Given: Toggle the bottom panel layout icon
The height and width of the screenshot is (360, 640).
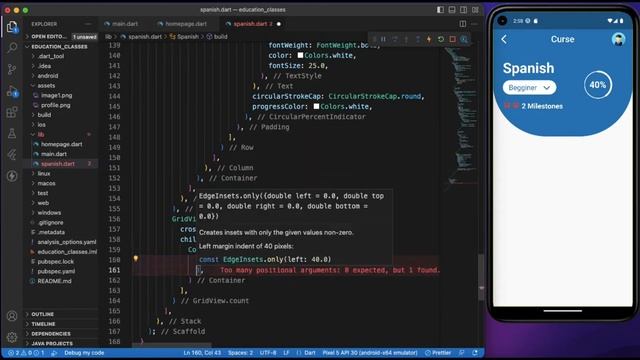Looking at the screenshot, I should (x=452, y=10).
